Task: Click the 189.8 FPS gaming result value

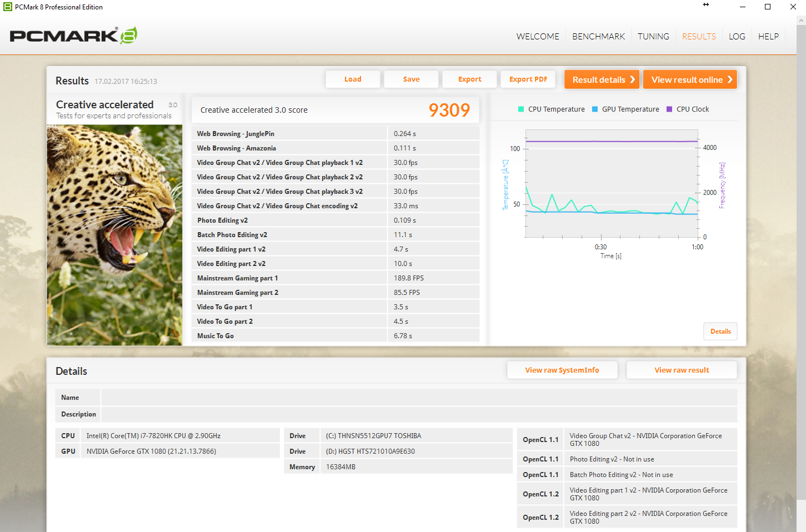Action: 409,278
